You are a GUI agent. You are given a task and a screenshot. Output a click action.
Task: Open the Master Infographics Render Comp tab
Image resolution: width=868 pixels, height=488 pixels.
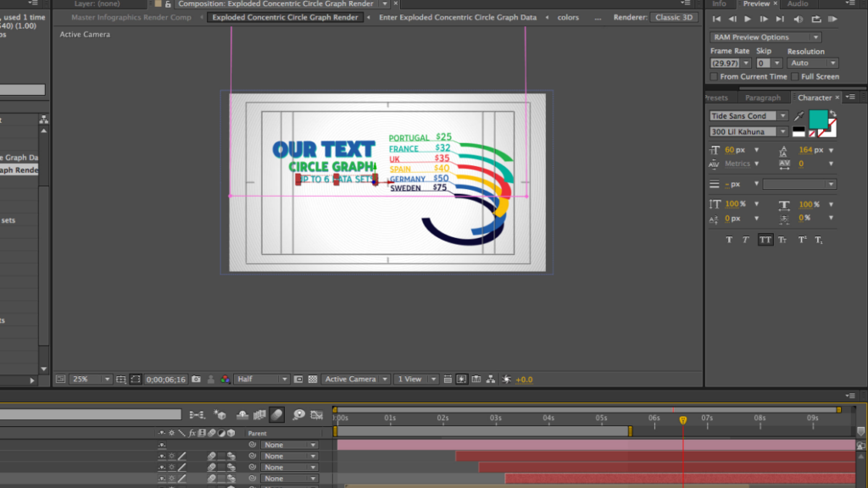pyautogui.click(x=131, y=17)
